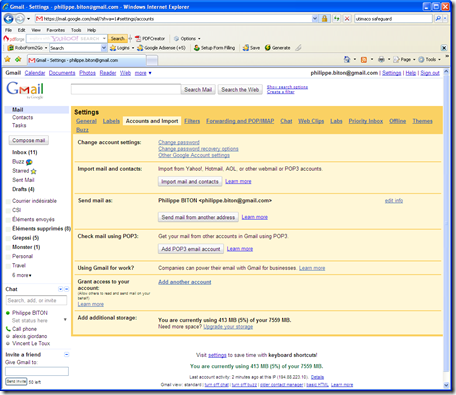Click the Logins toolbar icon
Viewport: 456px width, 395px height.
(113, 48)
